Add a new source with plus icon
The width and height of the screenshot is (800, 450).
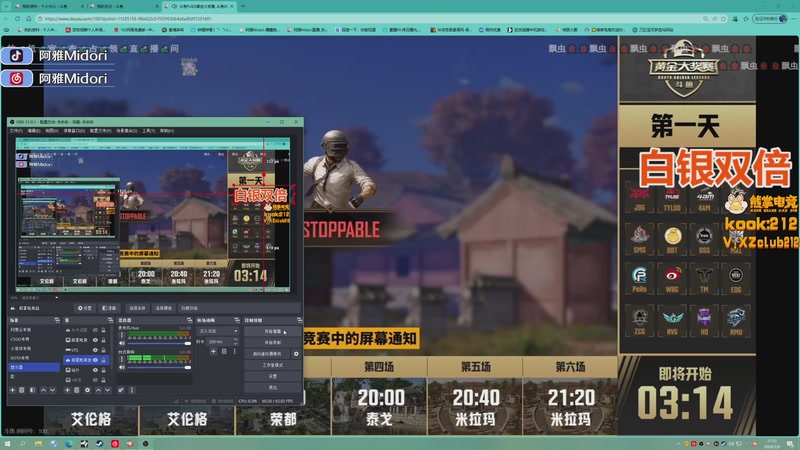67,390
